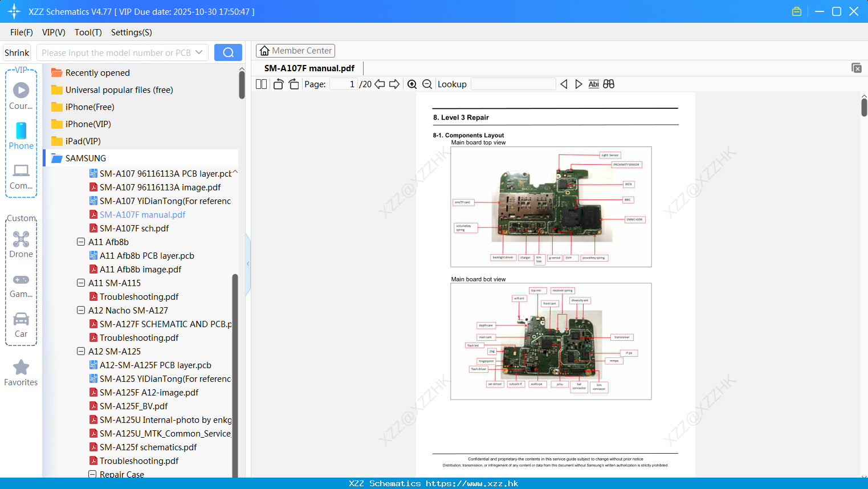Close the SM-A107F manual.pdf tab panel
This screenshot has width=868, height=489.
coord(856,68)
